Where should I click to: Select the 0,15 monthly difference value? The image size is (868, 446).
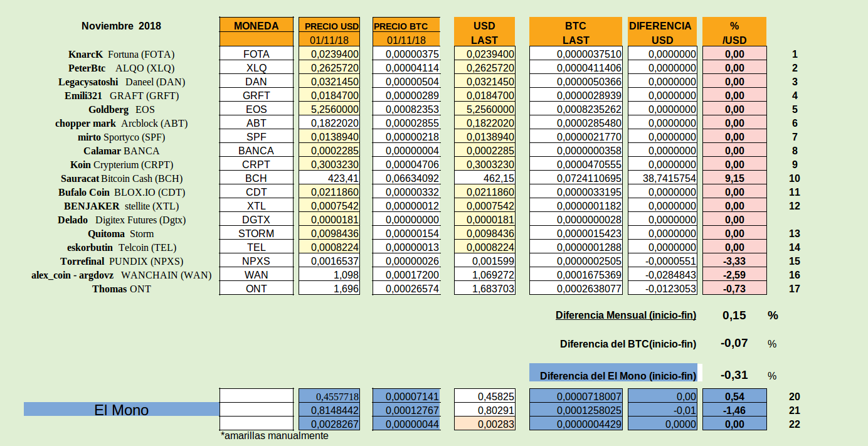tap(734, 315)
